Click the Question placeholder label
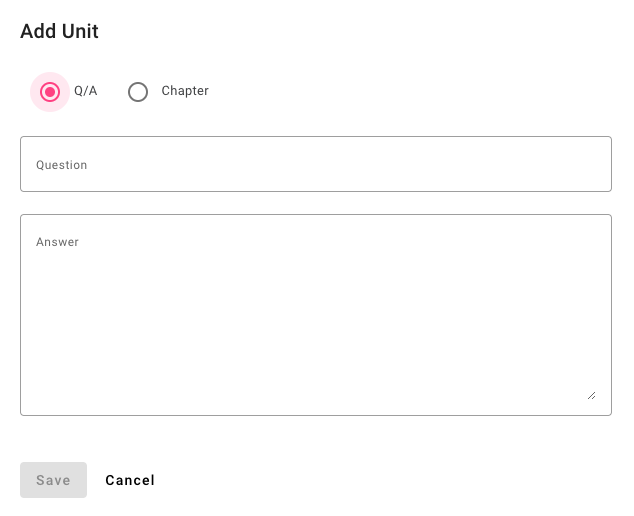 tap(62, 165)
